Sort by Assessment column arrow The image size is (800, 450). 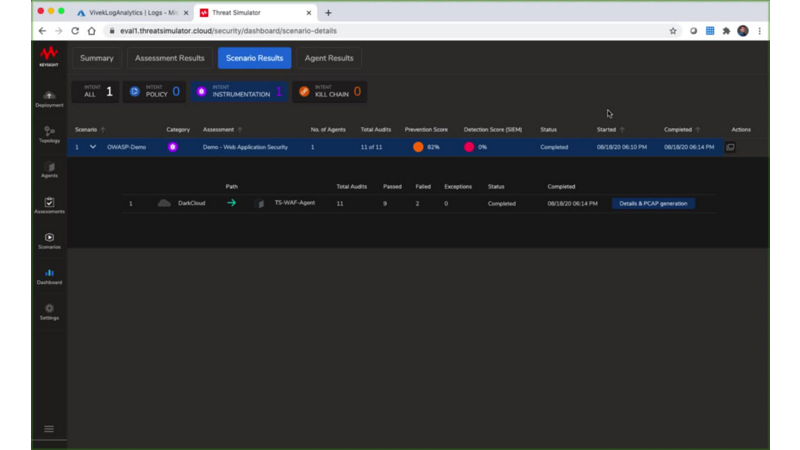coord(240,130)
